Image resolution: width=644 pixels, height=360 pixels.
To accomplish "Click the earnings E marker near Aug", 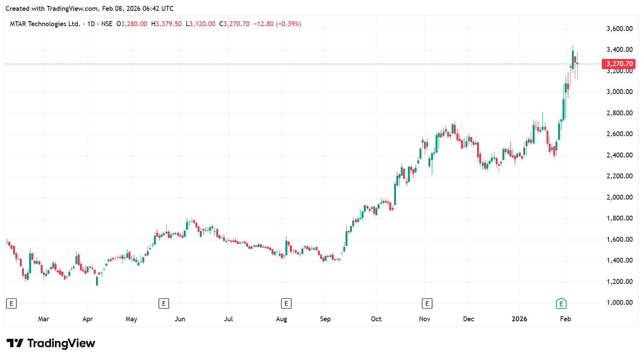I will [286, 304].
